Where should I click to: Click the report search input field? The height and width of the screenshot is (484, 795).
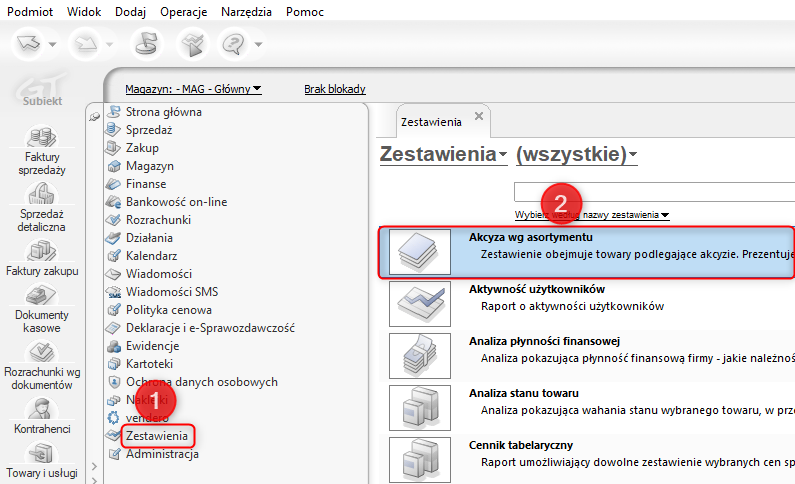click(654, 192)
